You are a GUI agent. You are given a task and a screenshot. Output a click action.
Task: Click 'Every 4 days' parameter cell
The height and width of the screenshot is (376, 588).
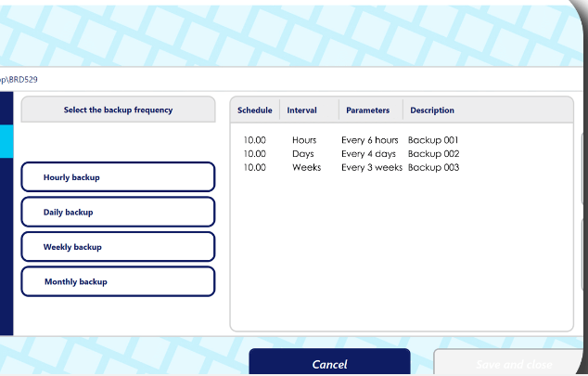tap(368, 154)
